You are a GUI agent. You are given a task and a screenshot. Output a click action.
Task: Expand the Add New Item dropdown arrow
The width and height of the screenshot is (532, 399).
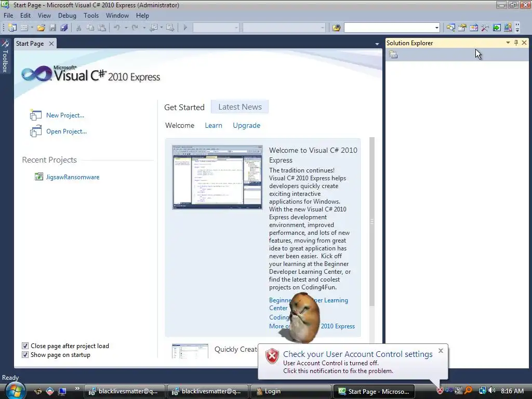click(x=32, y=28)
